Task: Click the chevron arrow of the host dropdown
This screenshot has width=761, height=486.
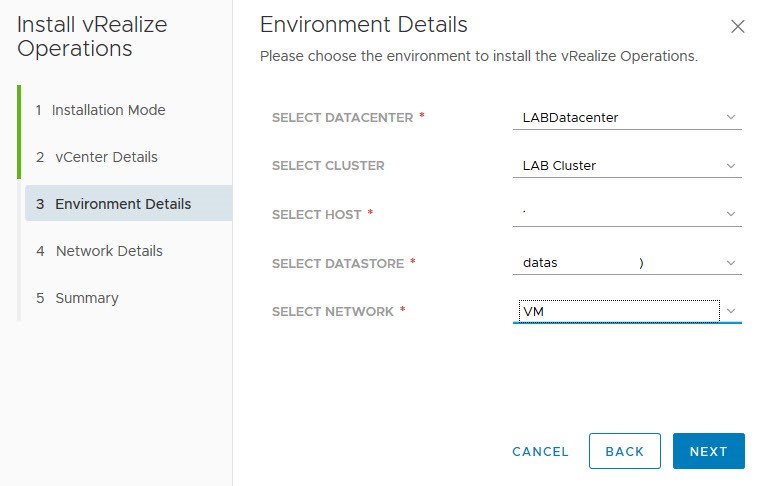Action: [731, 214]
